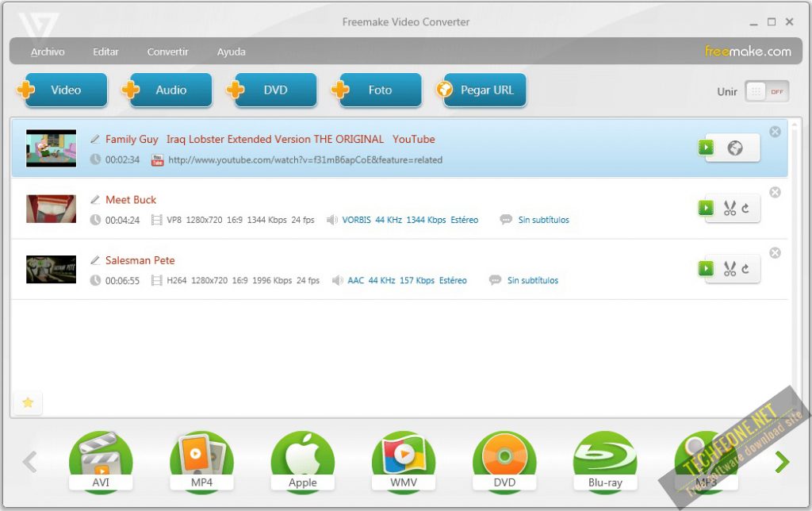
Task: Click the Salesman Pete title text
Action: click(140, 260)
